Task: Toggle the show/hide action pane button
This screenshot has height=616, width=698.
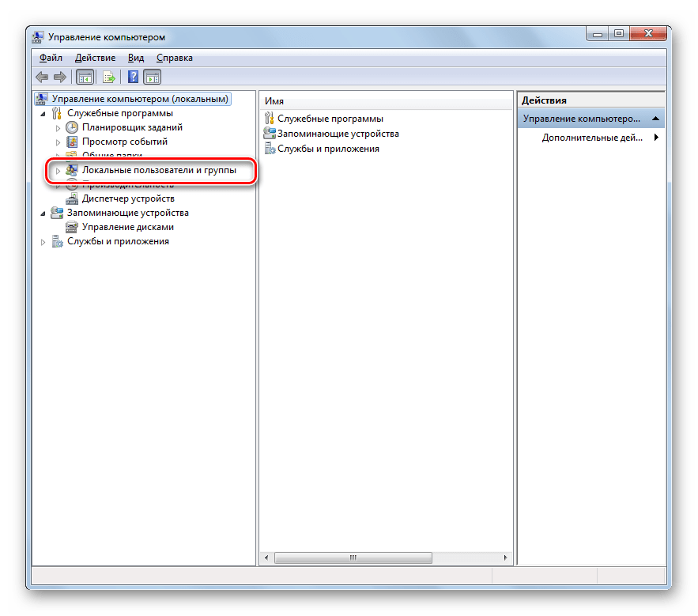Action: (153, 77)
